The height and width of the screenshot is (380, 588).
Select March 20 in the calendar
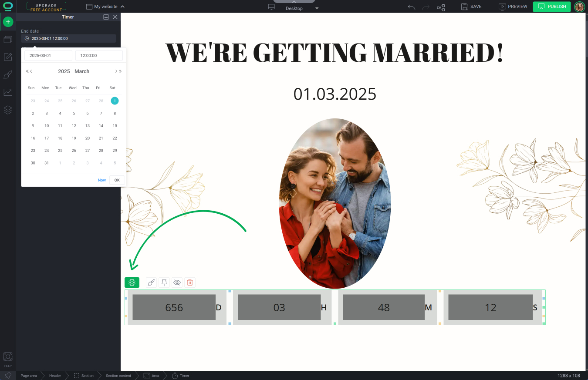click(88, 138)
